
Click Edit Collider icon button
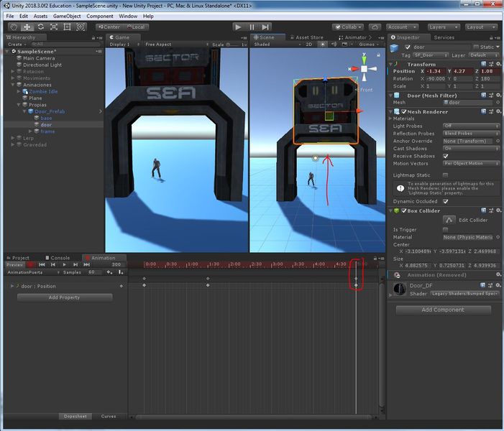[x=449, y=220]
